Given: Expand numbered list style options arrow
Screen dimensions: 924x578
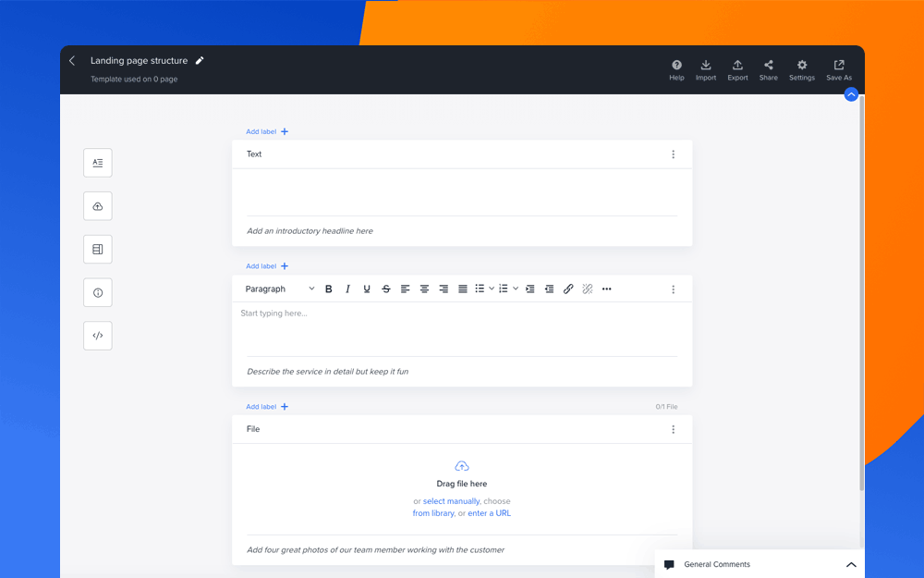Looking at the screenshot, I should tap(516, 289).
